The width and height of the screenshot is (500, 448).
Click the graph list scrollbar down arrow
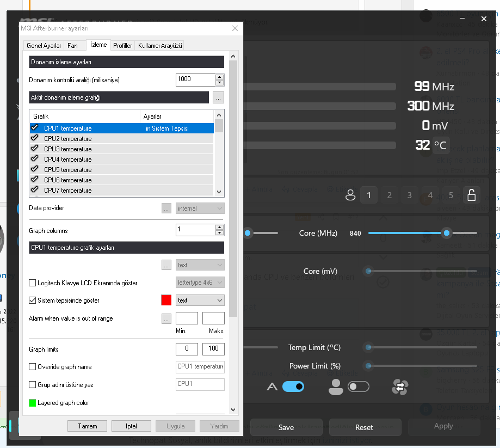click(219, 192)
